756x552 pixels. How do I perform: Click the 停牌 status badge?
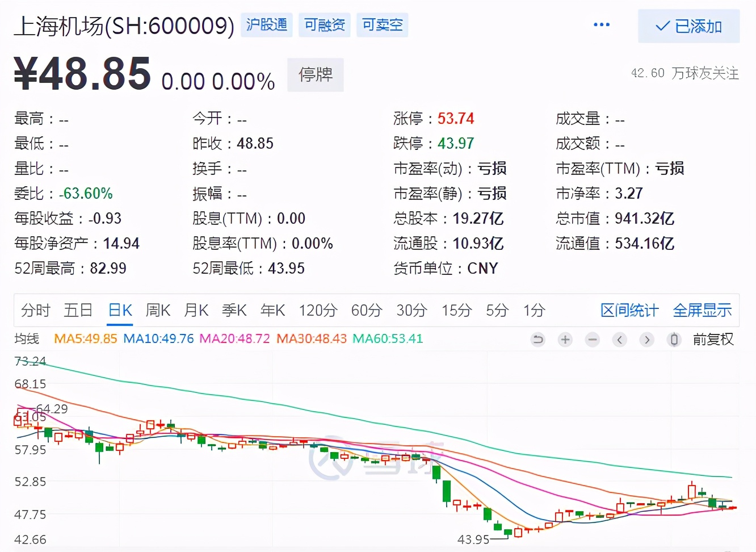(315, 74)
